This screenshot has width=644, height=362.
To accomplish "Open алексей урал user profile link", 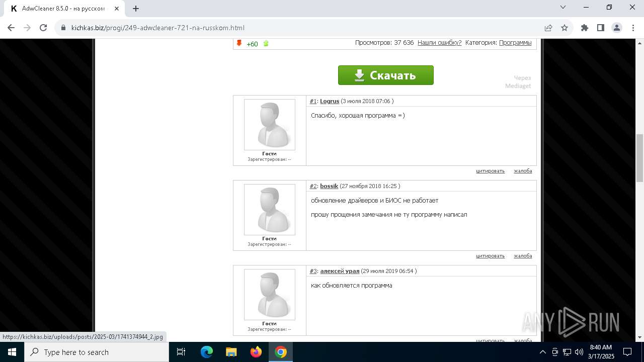I will pyautogui.click(x=340, y=271).
